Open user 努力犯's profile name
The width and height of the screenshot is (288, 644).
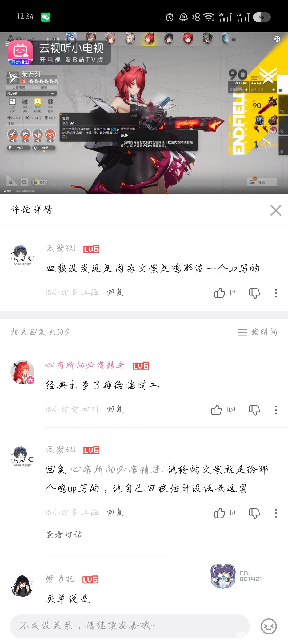tap(60, 579)
